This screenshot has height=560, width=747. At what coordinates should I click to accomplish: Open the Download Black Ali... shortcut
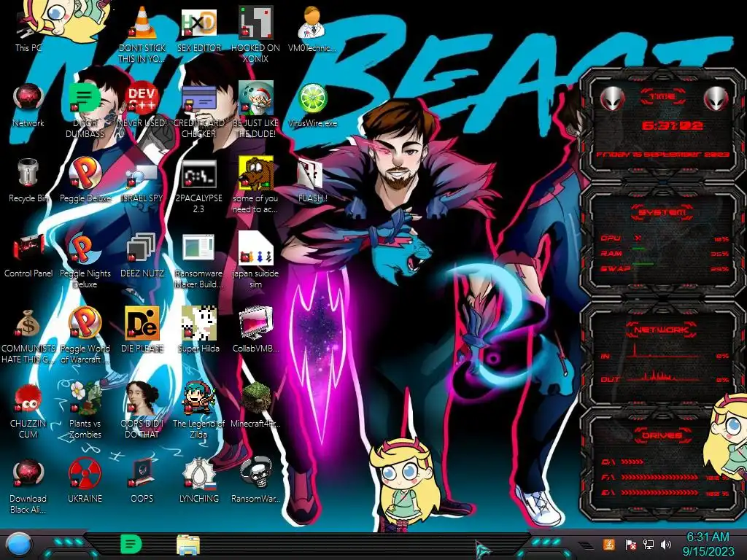[x=28, y=485]
